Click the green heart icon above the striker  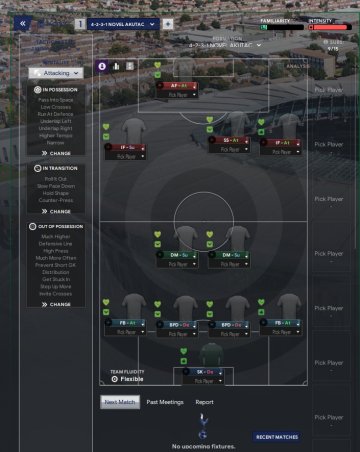[x=158, y=65]
